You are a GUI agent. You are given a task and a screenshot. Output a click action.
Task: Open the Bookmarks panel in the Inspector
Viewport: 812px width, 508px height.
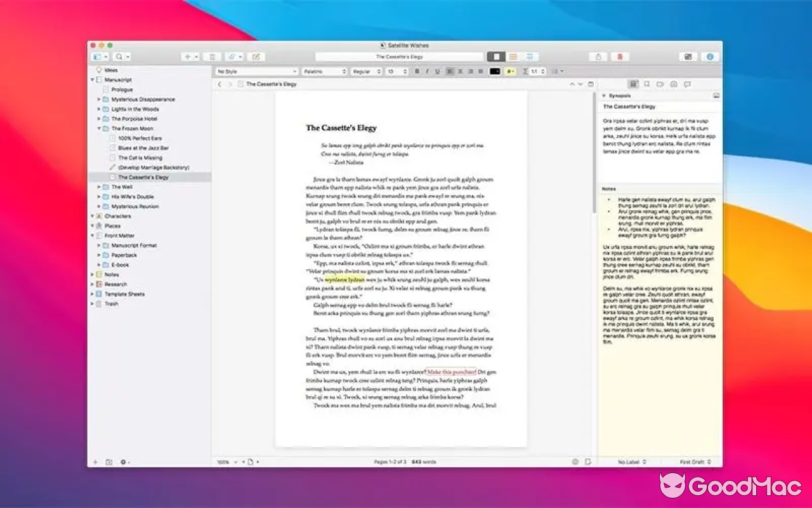pos(646,84)
